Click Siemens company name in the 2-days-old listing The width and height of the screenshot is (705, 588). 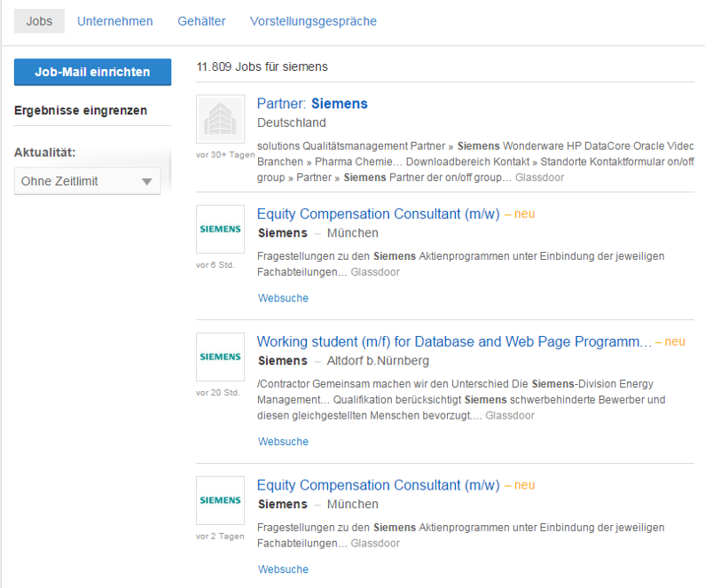(x=282, y=505)
